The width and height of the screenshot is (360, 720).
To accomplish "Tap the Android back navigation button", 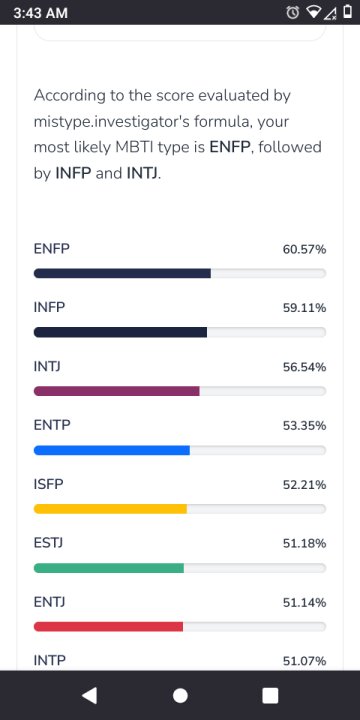I will (90, 695).
